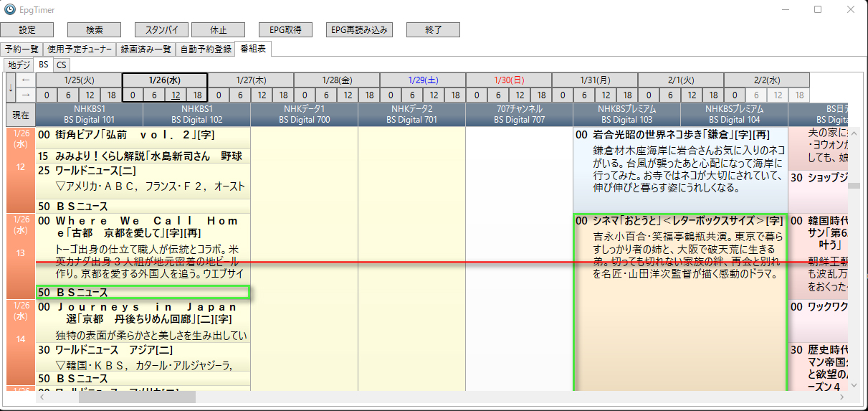Click the left arrow previous-week button
This screenshot has height=411, width=868.
click(25, 80)
